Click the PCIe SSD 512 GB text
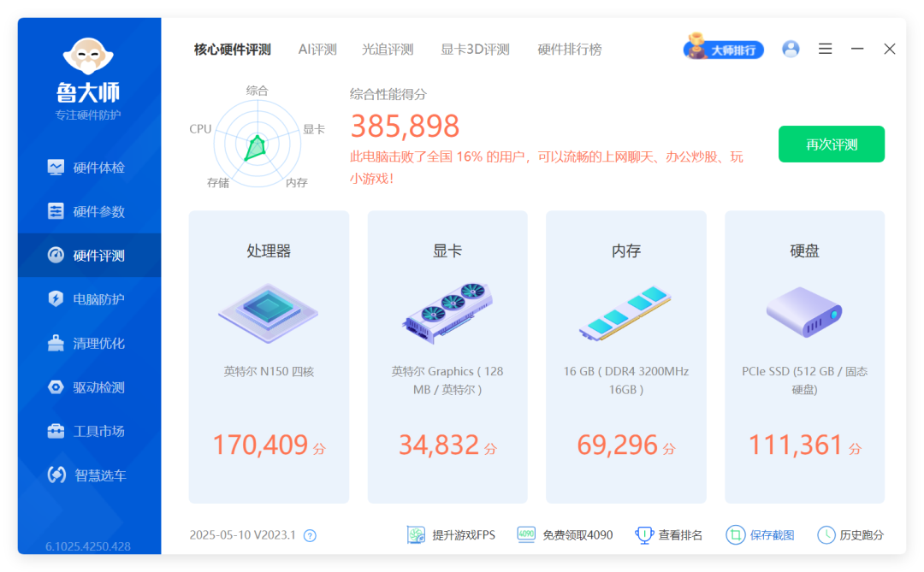The height and width of the screenshot is (572, 924). 804,380
